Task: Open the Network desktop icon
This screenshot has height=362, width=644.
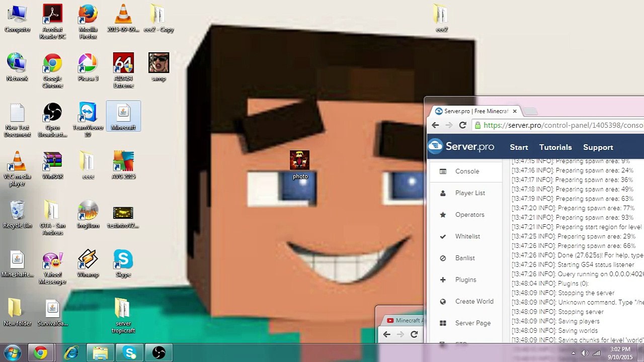Action: (17, 67)
